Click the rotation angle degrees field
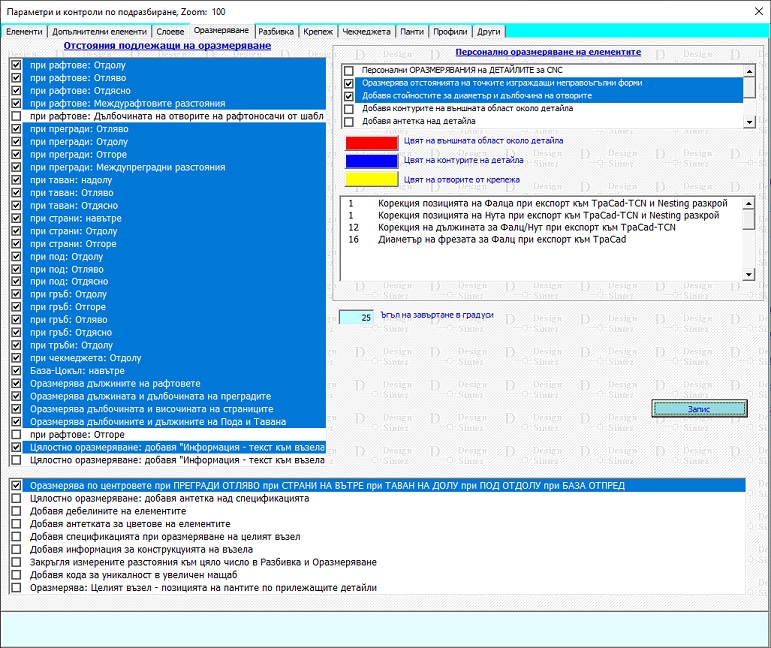Image resolution: width=771 pixels, height=648 pixels. (x=357, y=317)
